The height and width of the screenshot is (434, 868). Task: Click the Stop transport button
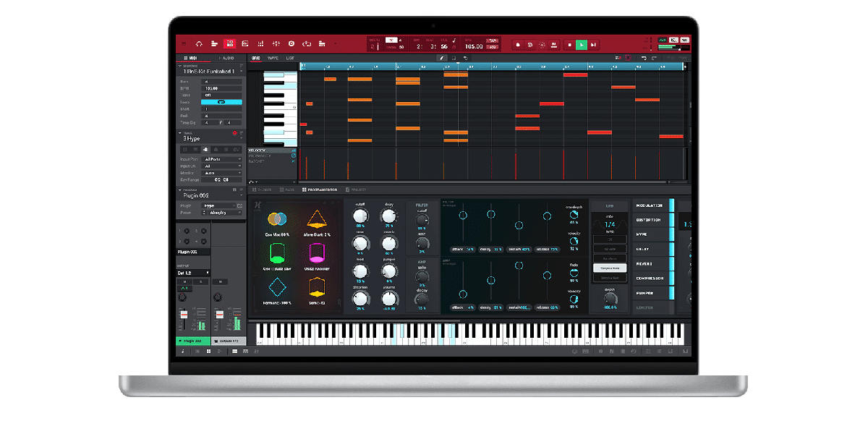(x=569, y=45)
